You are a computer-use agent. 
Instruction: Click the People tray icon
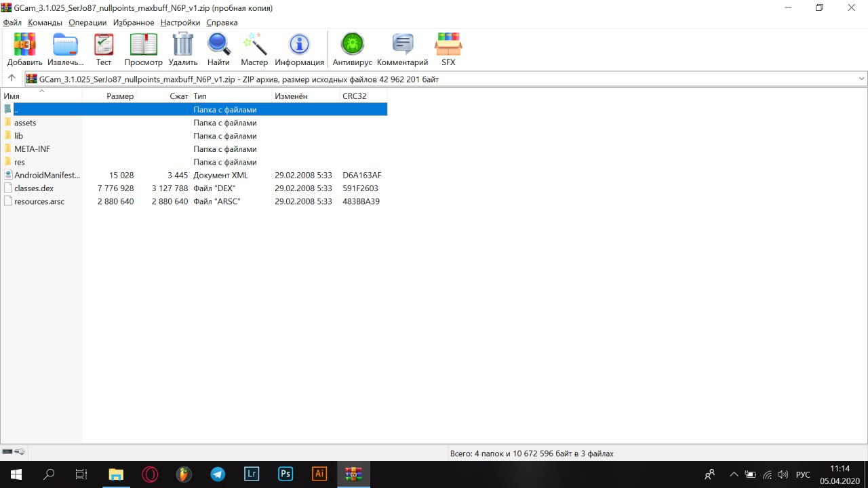tap(710, 474)
